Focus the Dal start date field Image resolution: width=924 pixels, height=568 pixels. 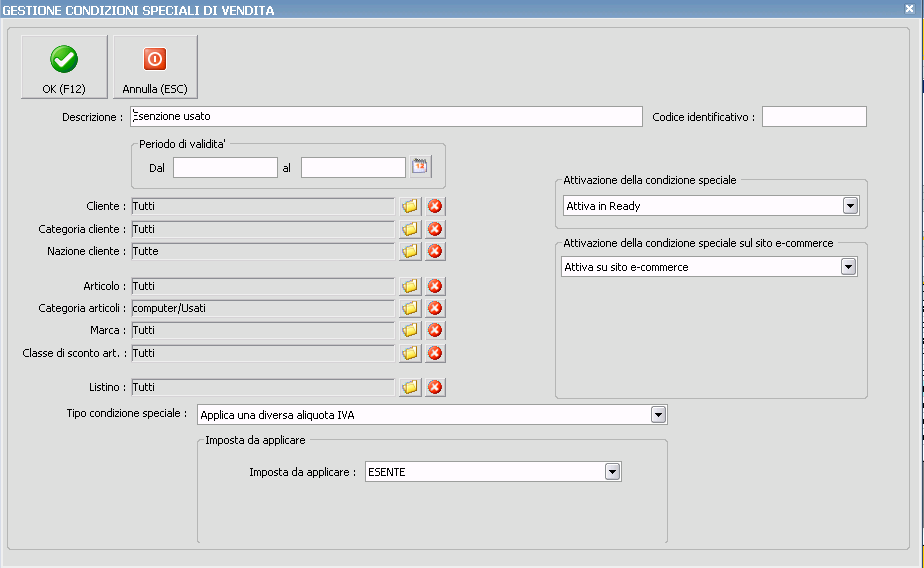(x=225, y=168)
